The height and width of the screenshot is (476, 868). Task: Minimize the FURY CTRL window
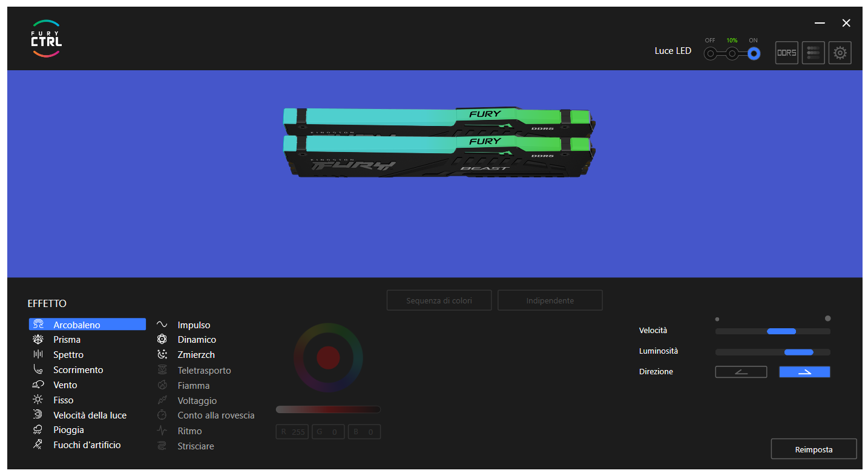pos(820,23)
